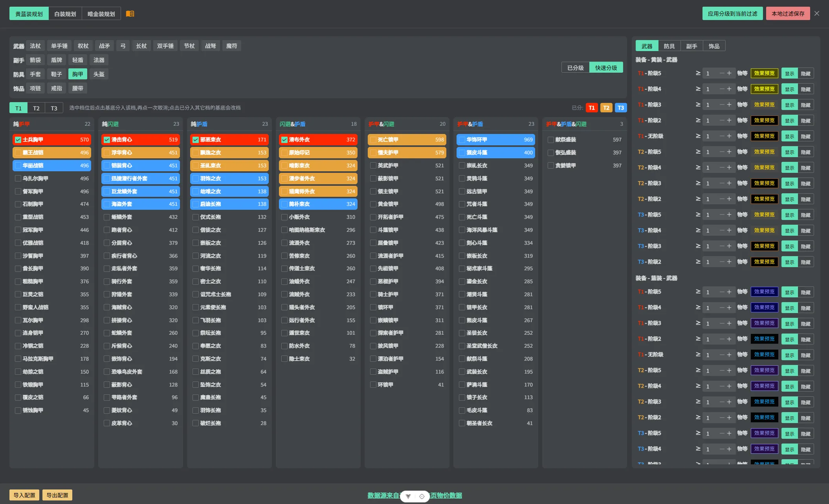Click the Vue devtools logo at bottom
The height and width of the screenshot is (504, 829).
point(408,496)
